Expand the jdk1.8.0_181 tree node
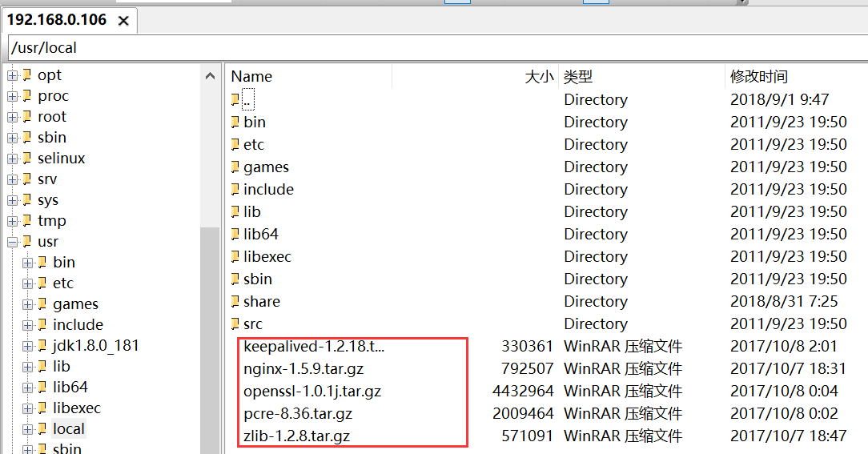868x454 pixels. 28,346
